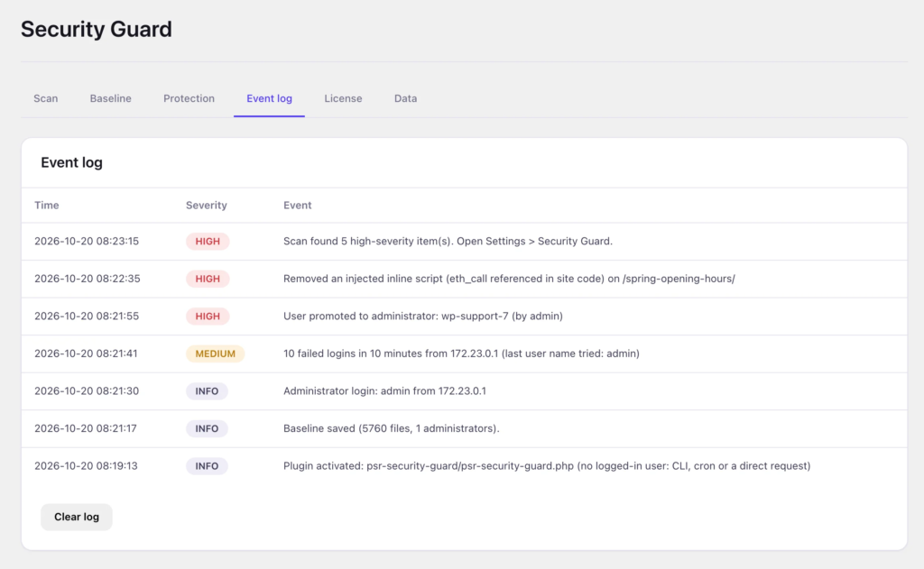Click HIGH badge for injected script row
924x569 pixels.
point(208,279)
